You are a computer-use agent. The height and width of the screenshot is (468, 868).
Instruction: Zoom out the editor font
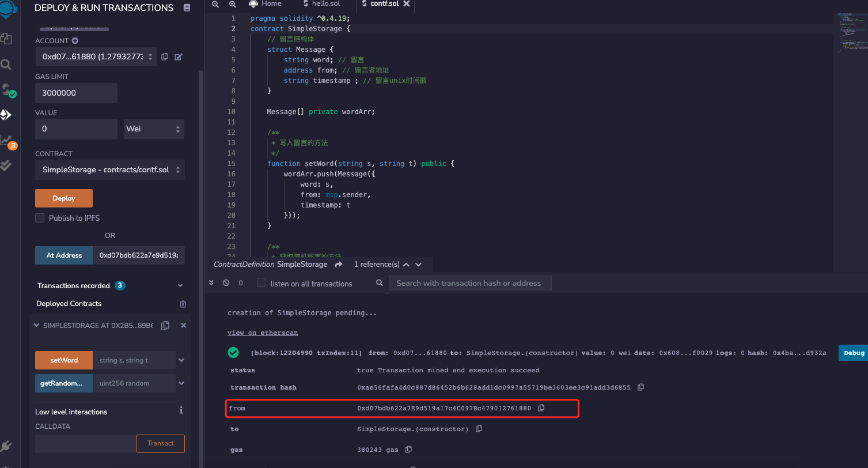(x=215, y=4)
